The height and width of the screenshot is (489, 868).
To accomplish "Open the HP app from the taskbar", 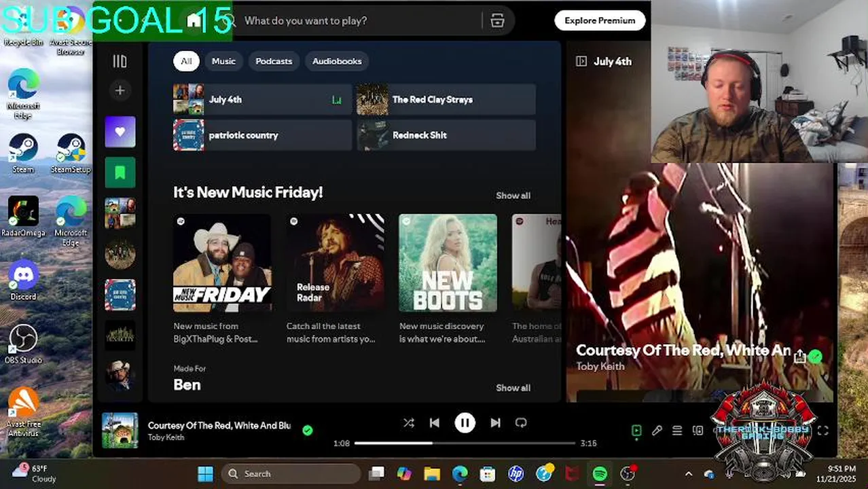I will click(516, 473).
